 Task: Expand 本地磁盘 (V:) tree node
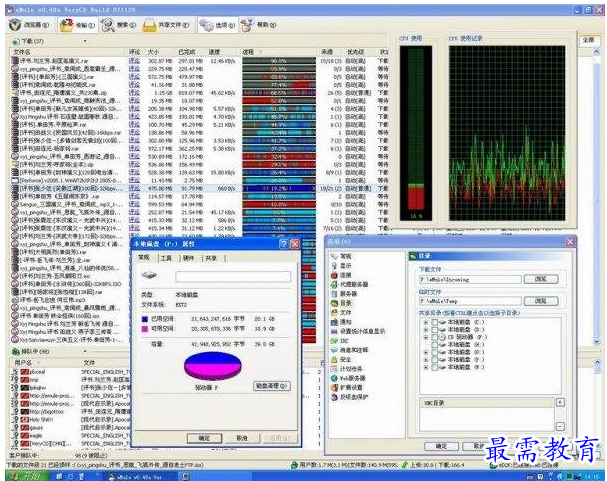click(426, 367)
